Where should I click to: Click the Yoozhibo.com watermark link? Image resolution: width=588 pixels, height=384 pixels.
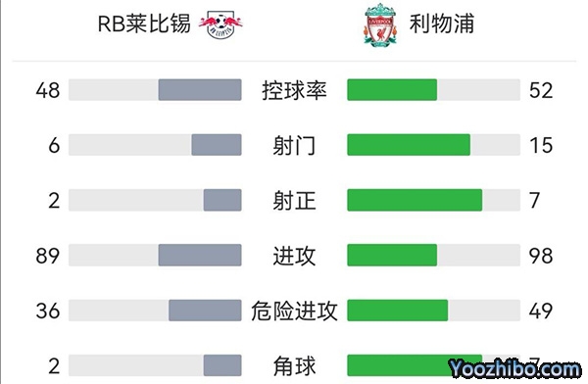tap(514, 368)
